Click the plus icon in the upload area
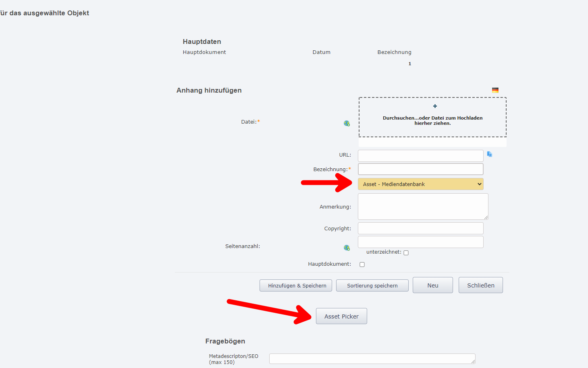This screenshot has height=368, width=588. point(434,106)
